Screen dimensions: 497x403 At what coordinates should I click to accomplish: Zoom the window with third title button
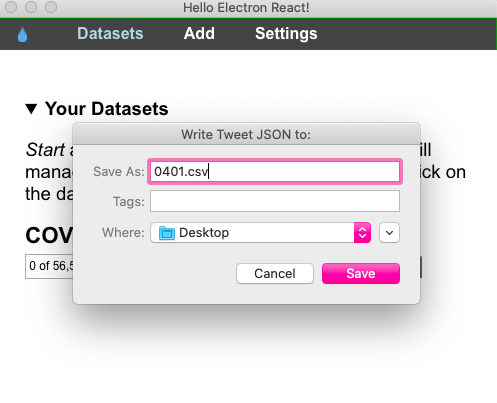(x=51, y=7)
